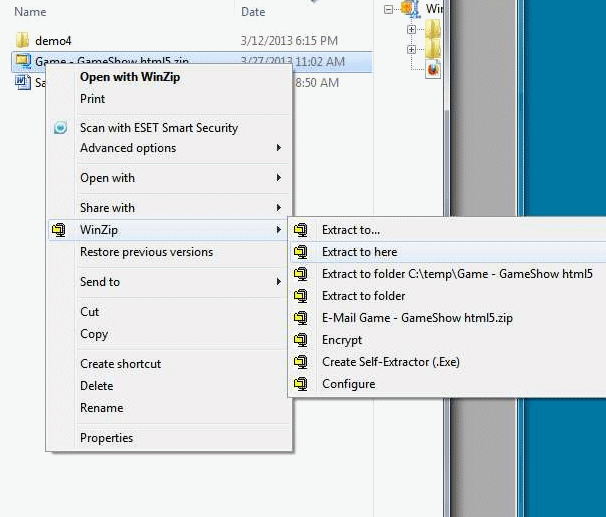Sort the file list by Name column header
Image resolution: width=606 pixels, height=517 pixels.
pyautogui.click(x=30, y=12)
